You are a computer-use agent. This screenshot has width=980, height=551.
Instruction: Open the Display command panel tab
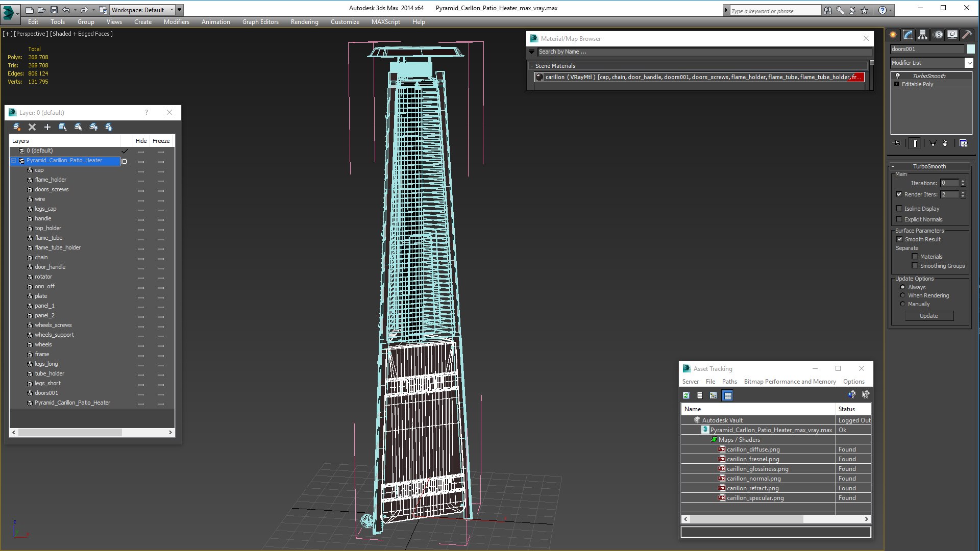pos(952,35)
